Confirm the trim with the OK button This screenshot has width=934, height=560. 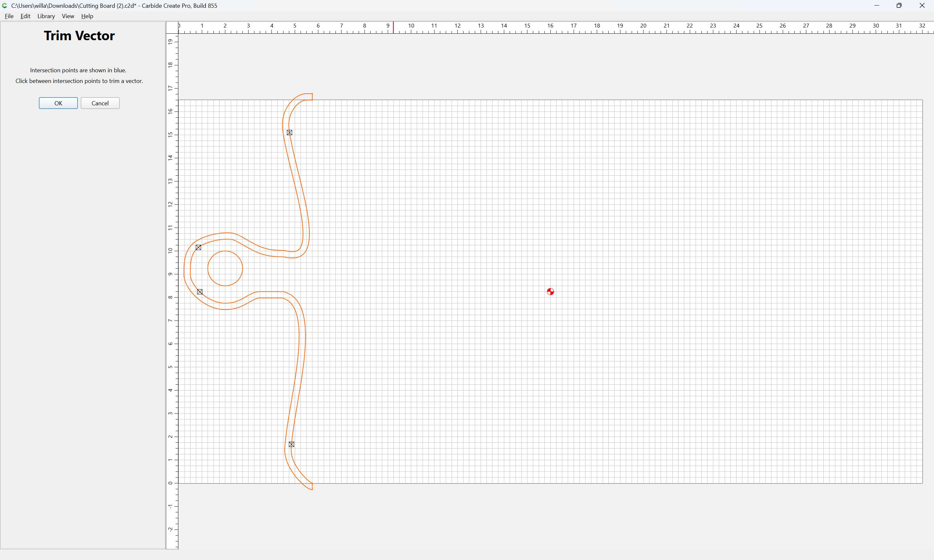tap(58, 103)
